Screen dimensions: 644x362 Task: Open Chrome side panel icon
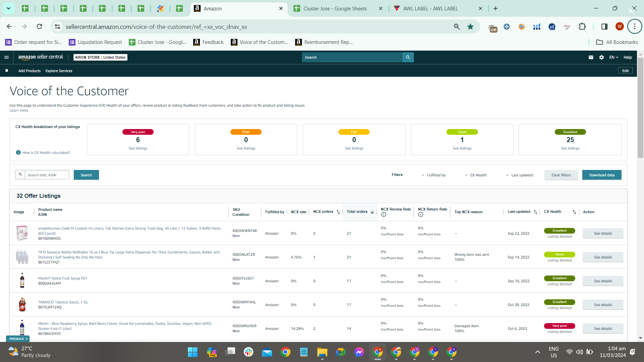point(604,26)
